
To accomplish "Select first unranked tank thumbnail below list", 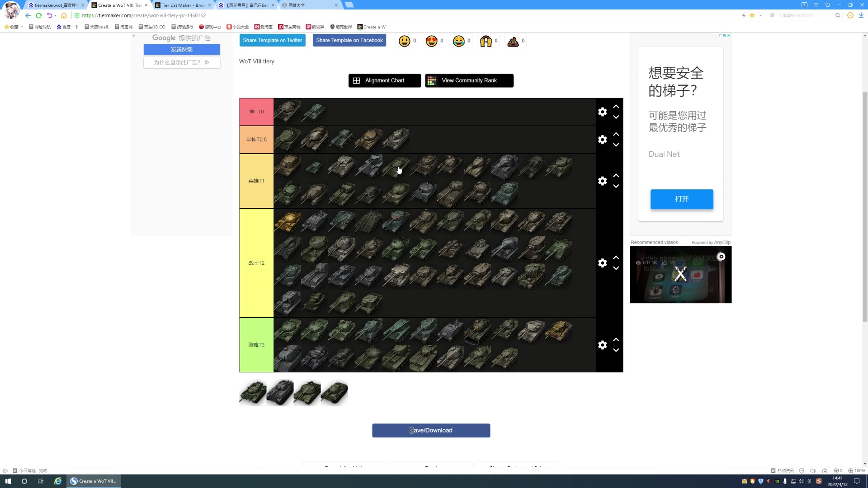I will click(x=253, y=392).
